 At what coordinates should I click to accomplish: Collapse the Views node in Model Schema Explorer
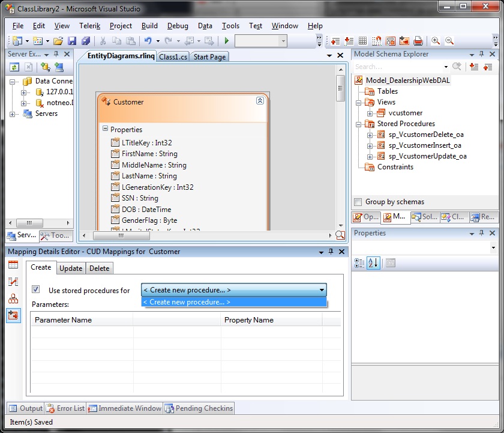[358, 103]
